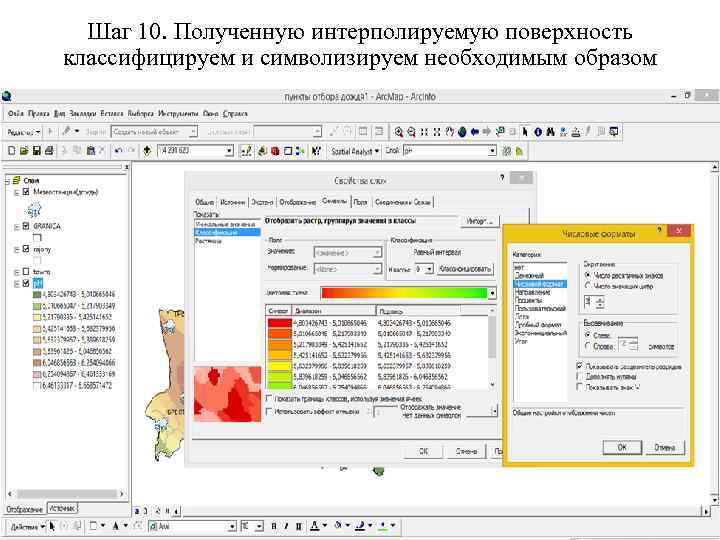Click OK in the layer properties dialog
The width and height of the screenshot is (720, 540).
(424, 451)
